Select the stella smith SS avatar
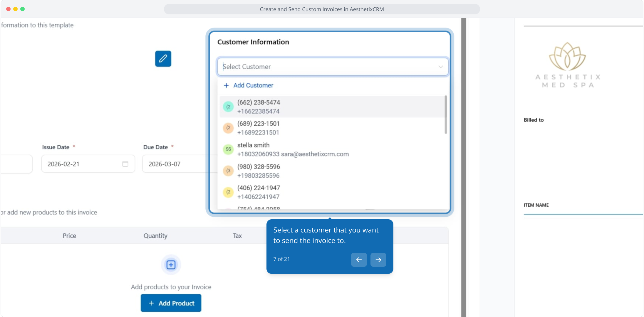This screenshot has height=317, width=644. pos(228,149)
